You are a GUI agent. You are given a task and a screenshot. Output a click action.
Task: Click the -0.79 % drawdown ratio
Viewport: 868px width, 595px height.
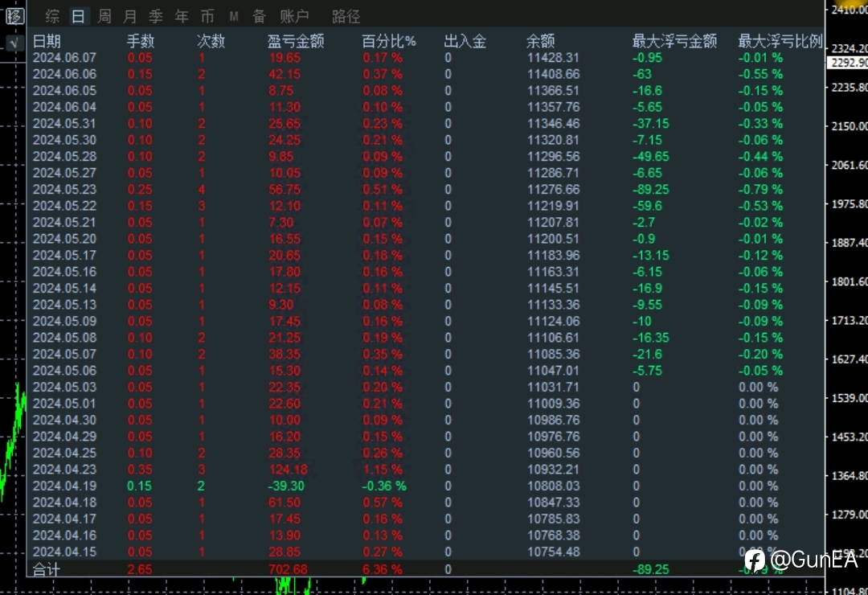click(760, 190)
